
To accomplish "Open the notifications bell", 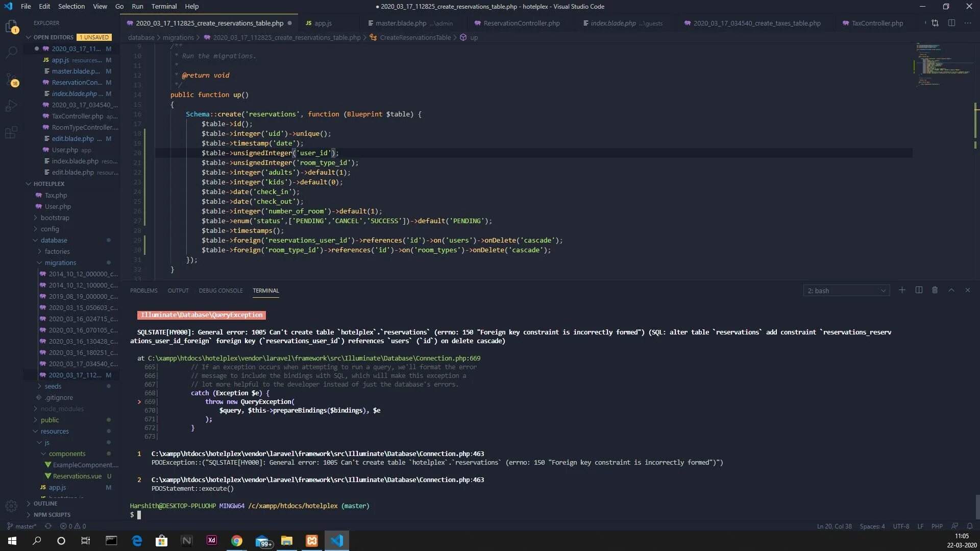I will [x=970, y=526].
